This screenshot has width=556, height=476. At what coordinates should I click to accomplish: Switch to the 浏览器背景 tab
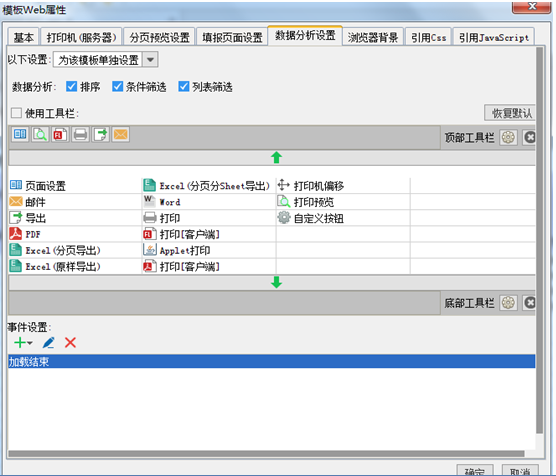373,37
